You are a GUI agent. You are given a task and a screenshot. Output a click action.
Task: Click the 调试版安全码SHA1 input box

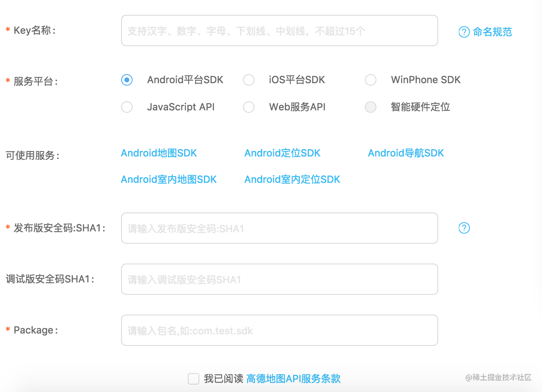279,279
